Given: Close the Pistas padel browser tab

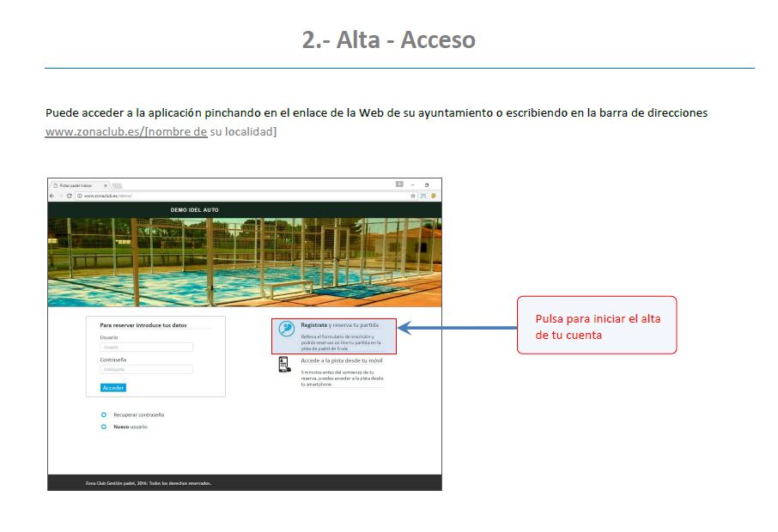Looking at the screenshot, I should (x=106, y=185).
